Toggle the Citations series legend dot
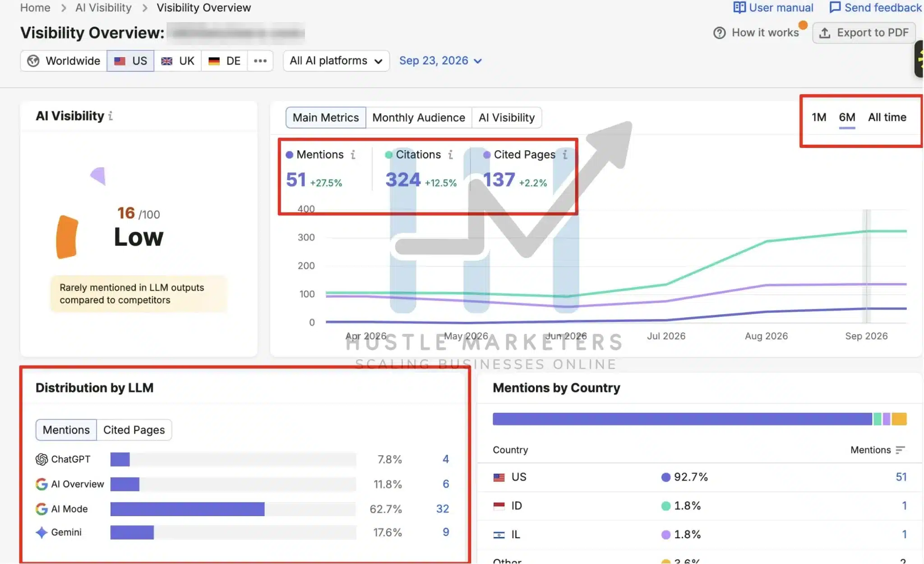Viewport: 924px width, 564px height. coord(388,155)
